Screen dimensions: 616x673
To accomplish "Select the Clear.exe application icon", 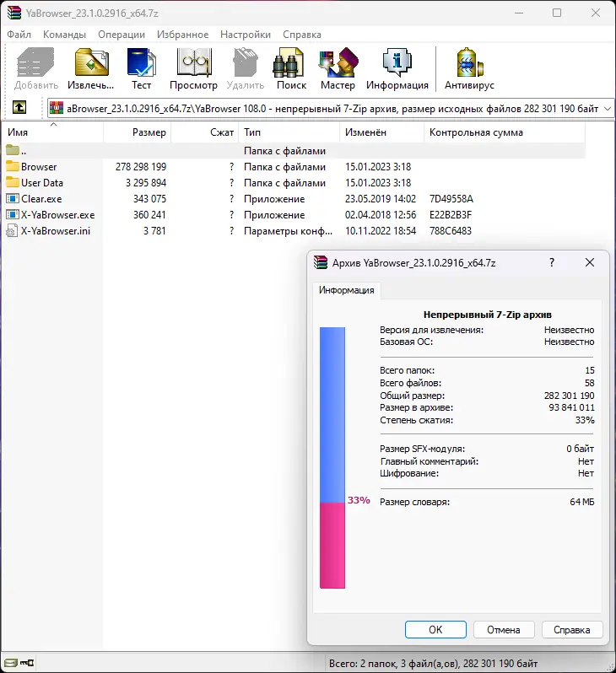I will [13, 199].
